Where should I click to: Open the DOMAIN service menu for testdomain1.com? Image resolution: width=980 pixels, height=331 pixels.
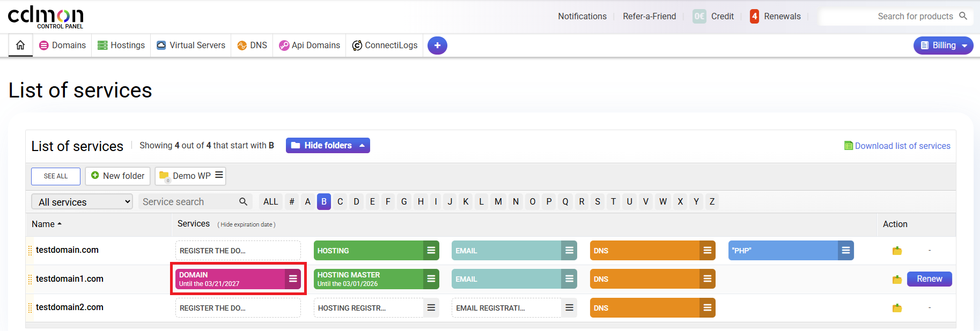point(293,279)
